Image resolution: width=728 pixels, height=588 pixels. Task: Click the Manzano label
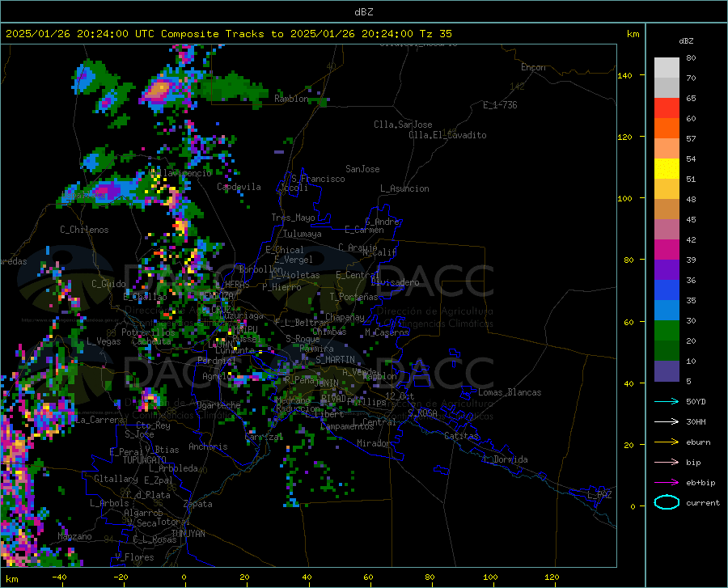74,536
